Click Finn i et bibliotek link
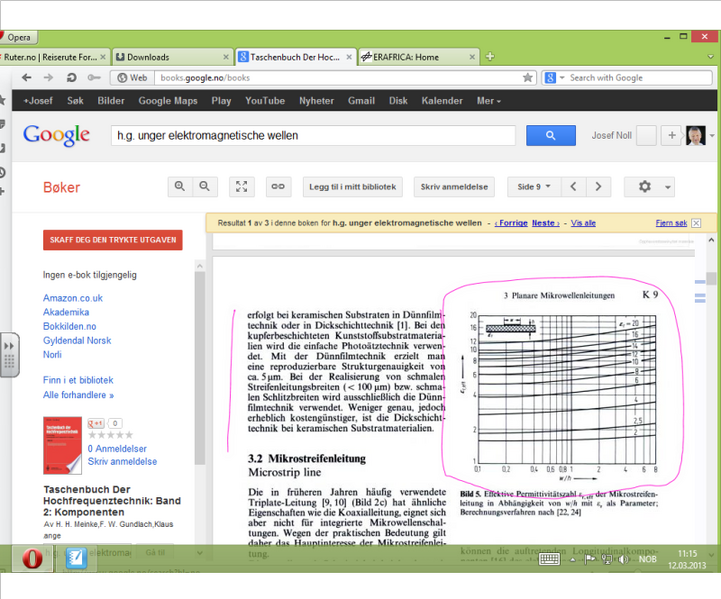Screen dimensions: 721x599 [78, 380]
